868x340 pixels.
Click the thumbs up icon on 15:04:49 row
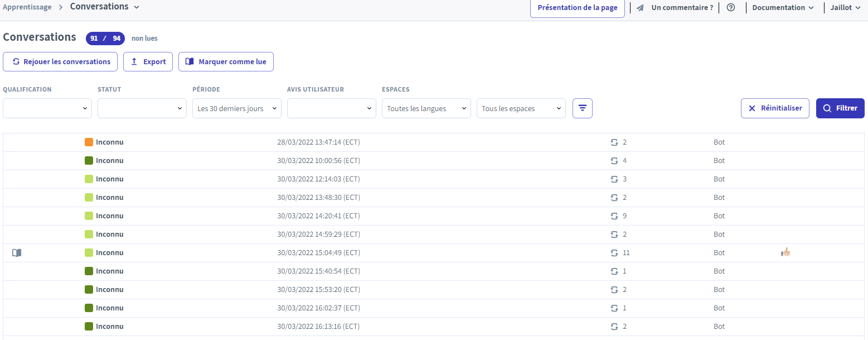click(x=785, y=252)
